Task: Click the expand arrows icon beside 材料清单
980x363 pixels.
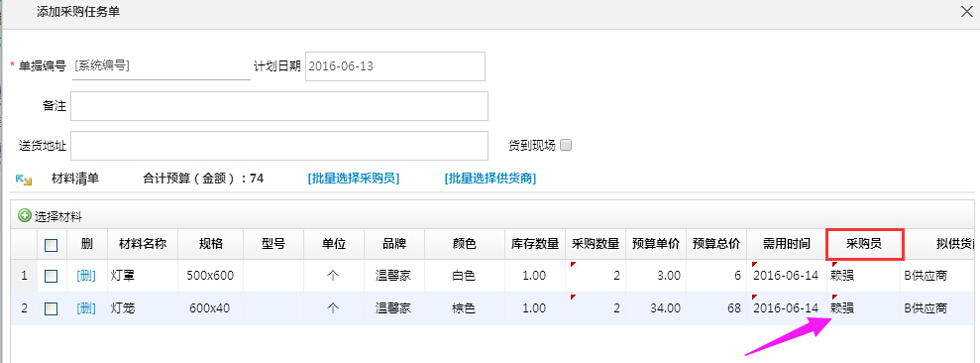Action: pyautogui.click(x=23, y=180)
